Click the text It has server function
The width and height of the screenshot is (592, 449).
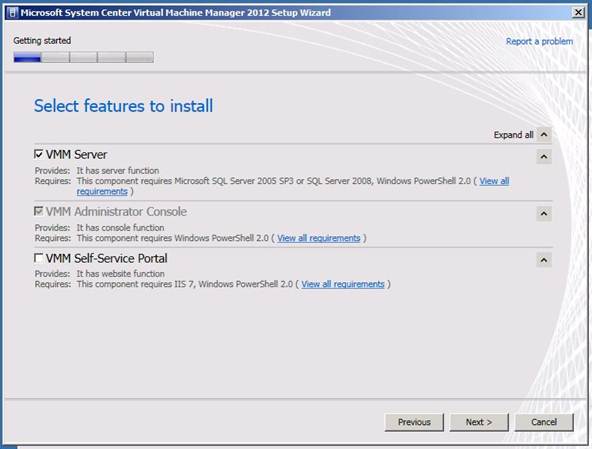click(118, 171)
